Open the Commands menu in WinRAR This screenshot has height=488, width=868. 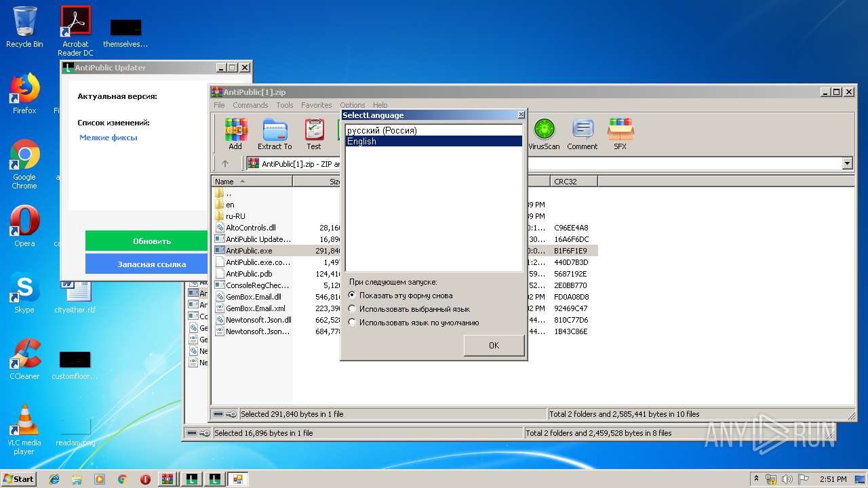click(x=250, y=105)
